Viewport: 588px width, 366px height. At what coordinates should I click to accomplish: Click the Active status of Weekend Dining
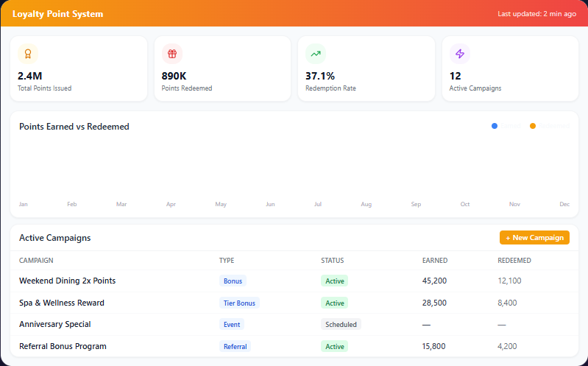335,281
